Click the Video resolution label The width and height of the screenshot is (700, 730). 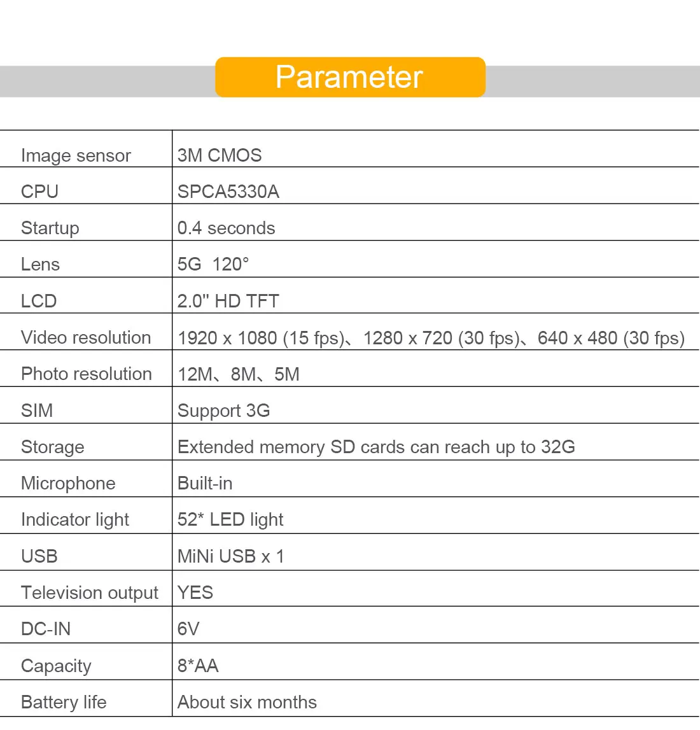(86, 337)
